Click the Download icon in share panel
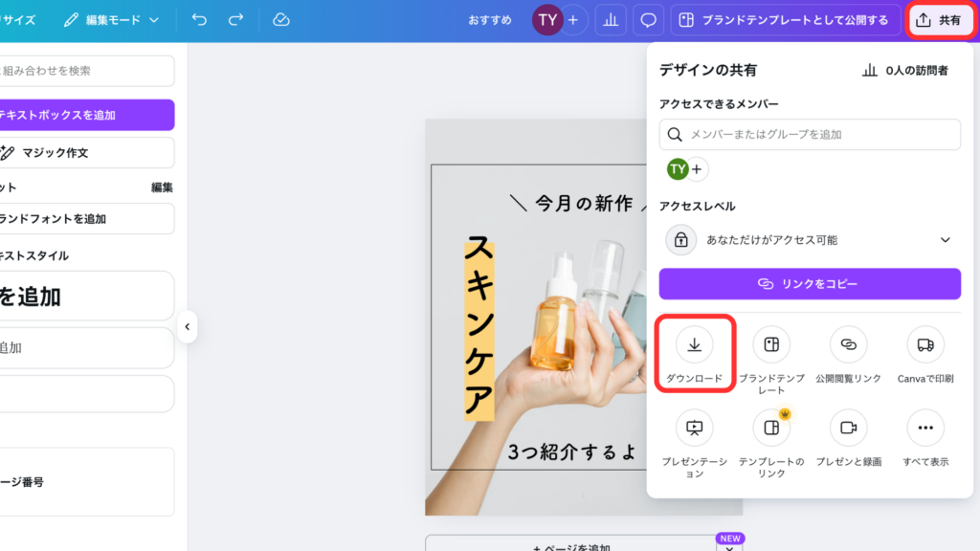980x551 pixels. tap(695, 344)
